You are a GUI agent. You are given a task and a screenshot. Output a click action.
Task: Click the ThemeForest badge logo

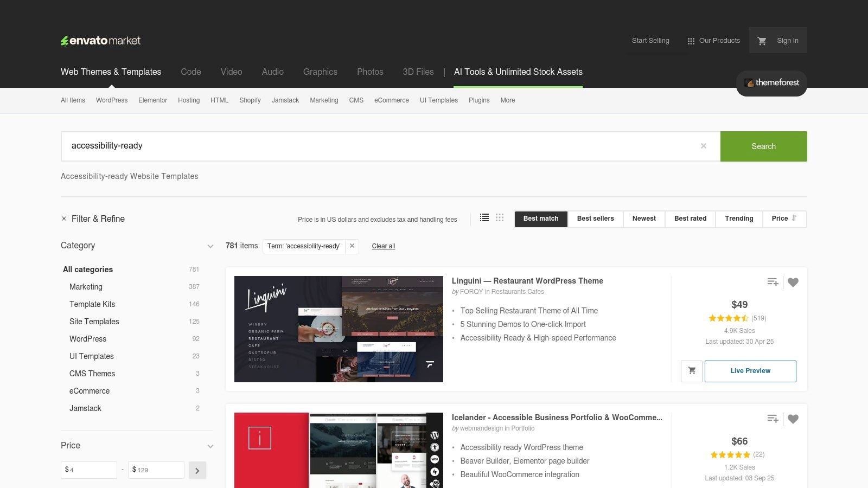pyautogui.click(x=771, y=83)
